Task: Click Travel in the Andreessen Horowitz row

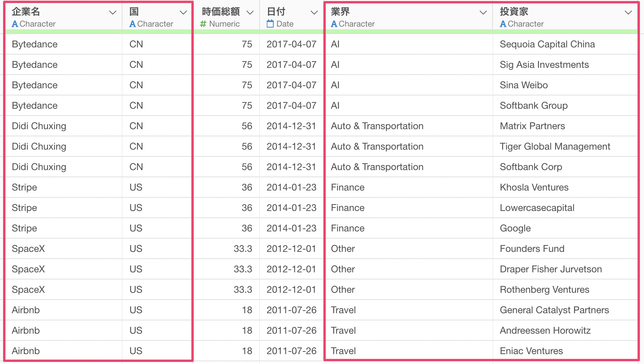Action: [343, 331]
